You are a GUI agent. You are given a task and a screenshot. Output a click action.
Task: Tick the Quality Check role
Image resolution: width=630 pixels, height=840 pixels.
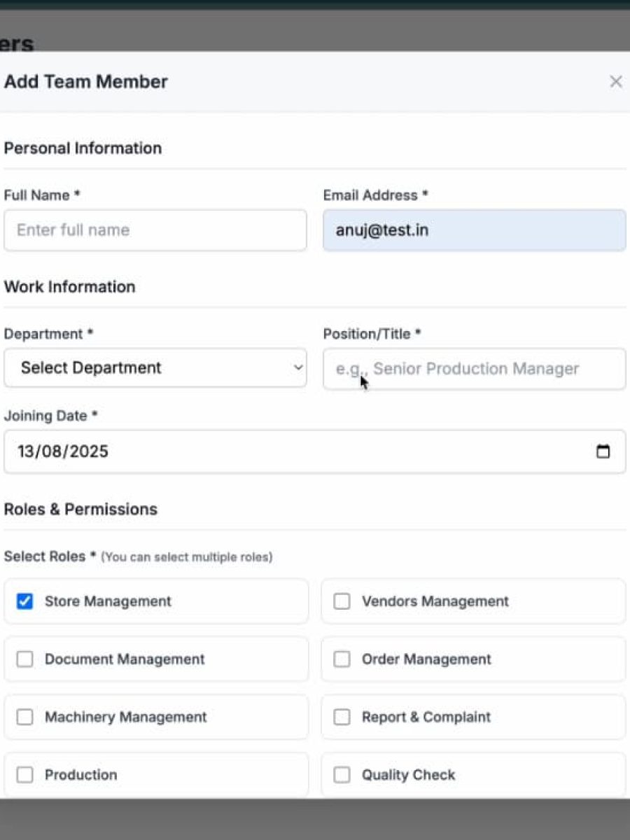pyautogui.click(x=342, y=775)
